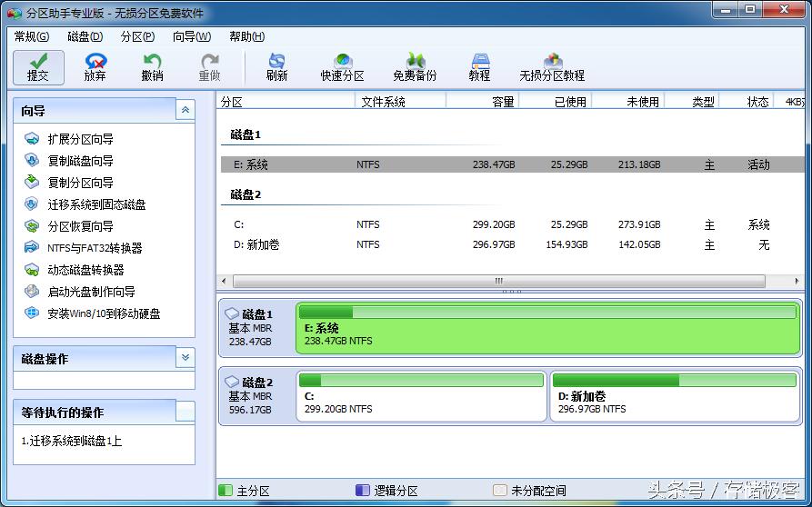The height and width of the screenshot is (507, 812).
Task: Expand the 磁盘操作 panel
Action: (185, 357)
